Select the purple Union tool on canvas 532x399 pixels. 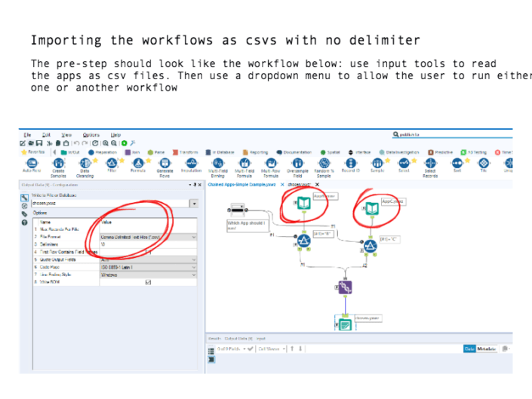(343, 287)
